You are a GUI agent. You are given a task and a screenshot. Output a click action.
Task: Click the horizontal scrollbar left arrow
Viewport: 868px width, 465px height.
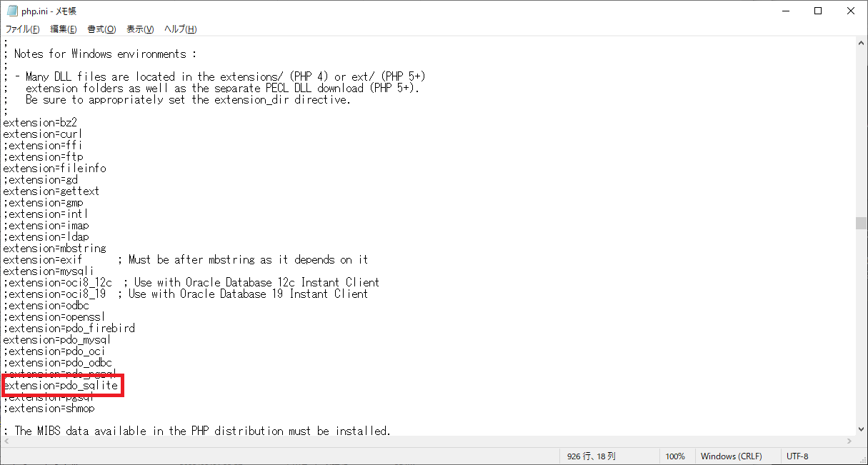click(6, 441)
